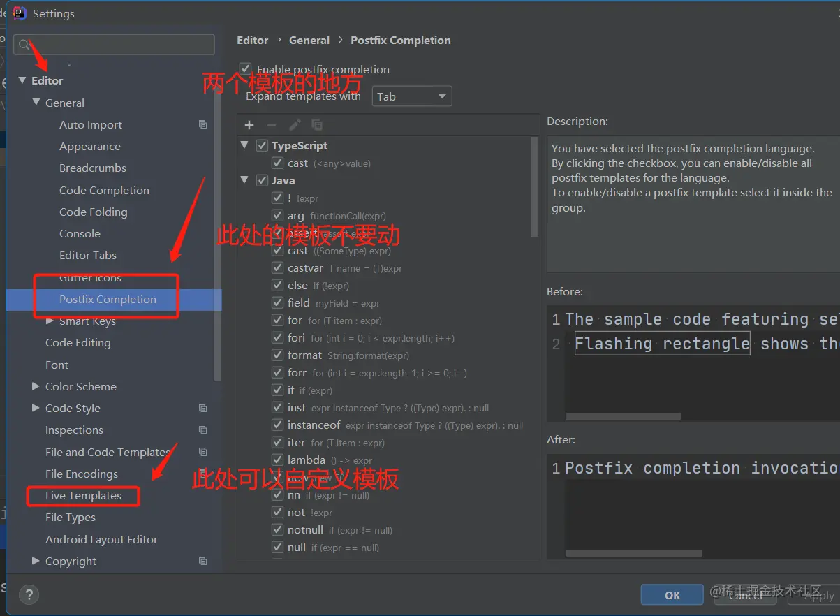Image resolution: width=840 pixels, height=616 pixels.
Task: Expand the Smart Keys node
Action: [x=50, y=321]
